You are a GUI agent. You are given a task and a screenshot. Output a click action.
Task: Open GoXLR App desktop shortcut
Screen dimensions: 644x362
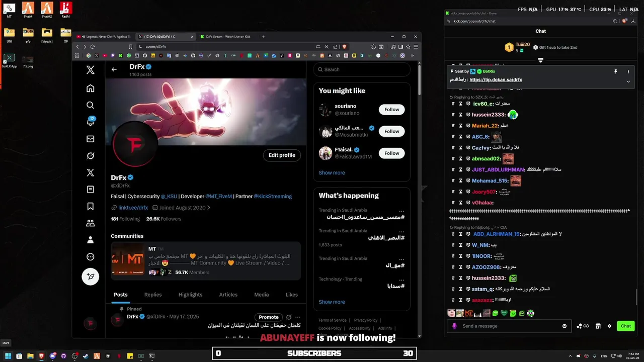coord(10,60)
